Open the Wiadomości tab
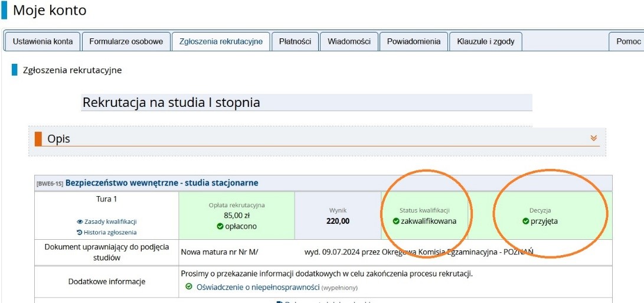 coord(349,41)
